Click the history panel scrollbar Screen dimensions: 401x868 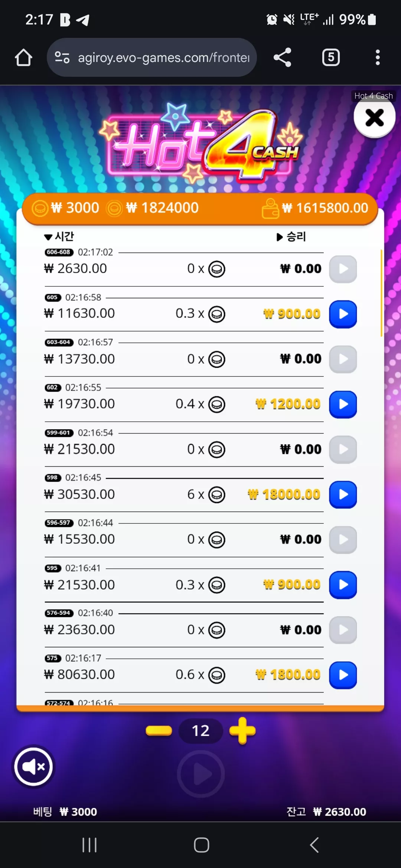381,293
